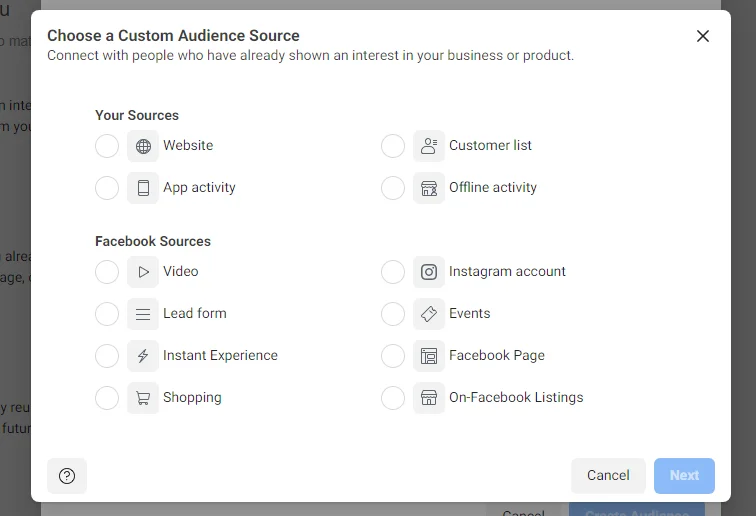Click the Video play icon
Image resolution: width=756 pixels, height=516 pixels.
(143, 272)
